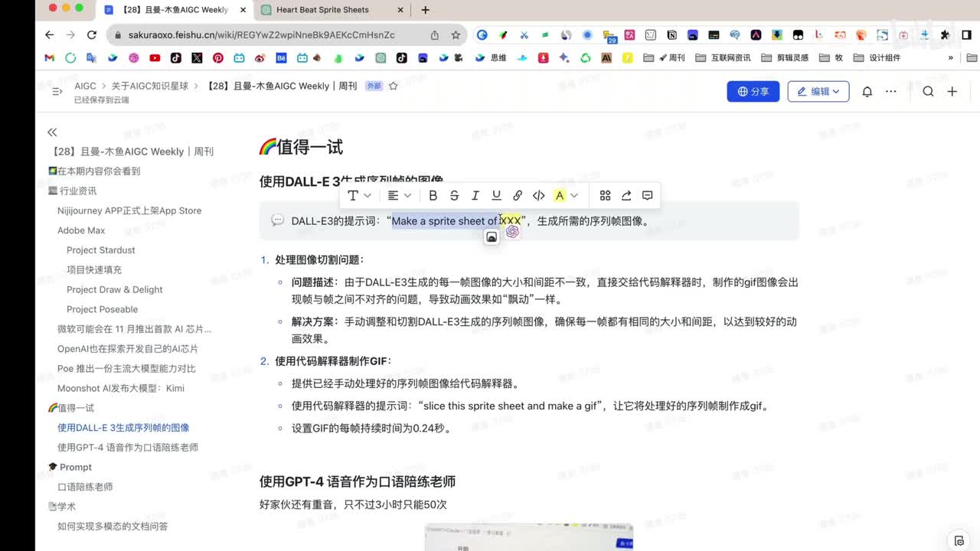Add comment to selected text

pyautogui.click(x=647, y=196)
